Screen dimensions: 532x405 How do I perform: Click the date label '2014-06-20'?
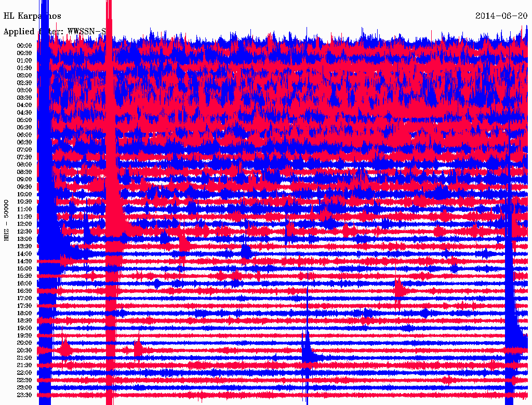click(x=501, y=16)
